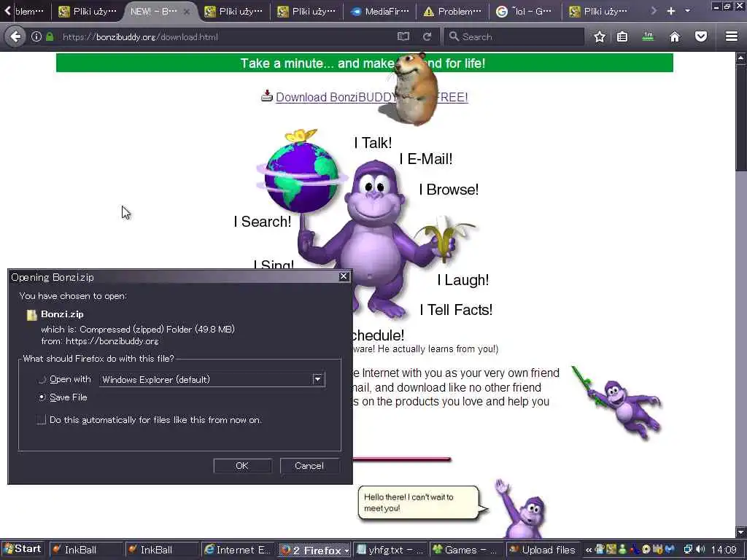The height and width of the screenshot is (560, 747).
Task: Select the 'Open with' radio option
Action: [42, 379]
